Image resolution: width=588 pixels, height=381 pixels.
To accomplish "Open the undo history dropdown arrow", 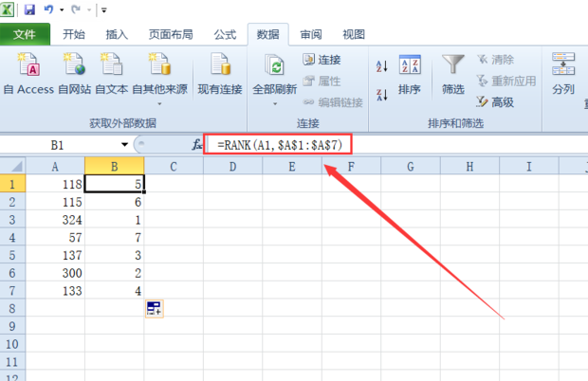I will click(62, 10).
